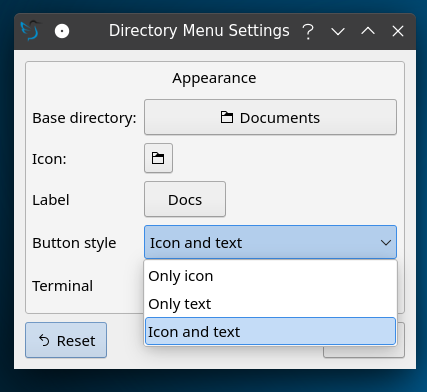Click the Docs label button
The width and height of the screenshot is (427, 392).
(185, 199)
